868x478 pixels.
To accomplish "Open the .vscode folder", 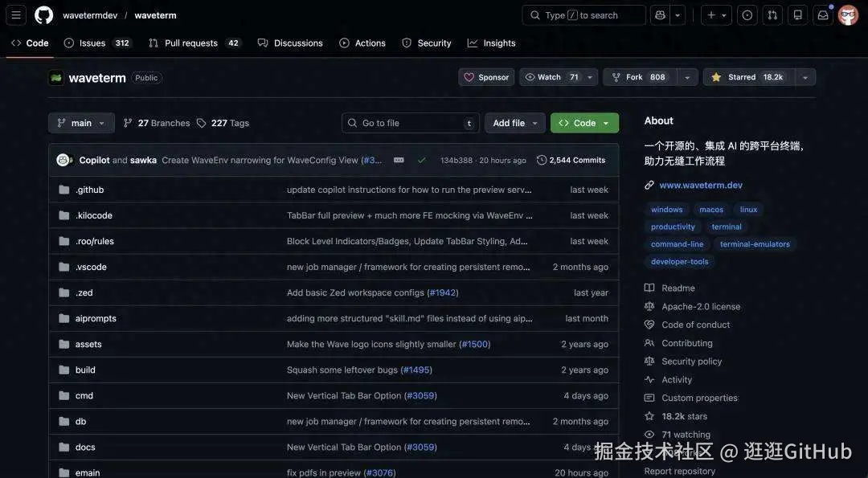I will tap(91, 267).
